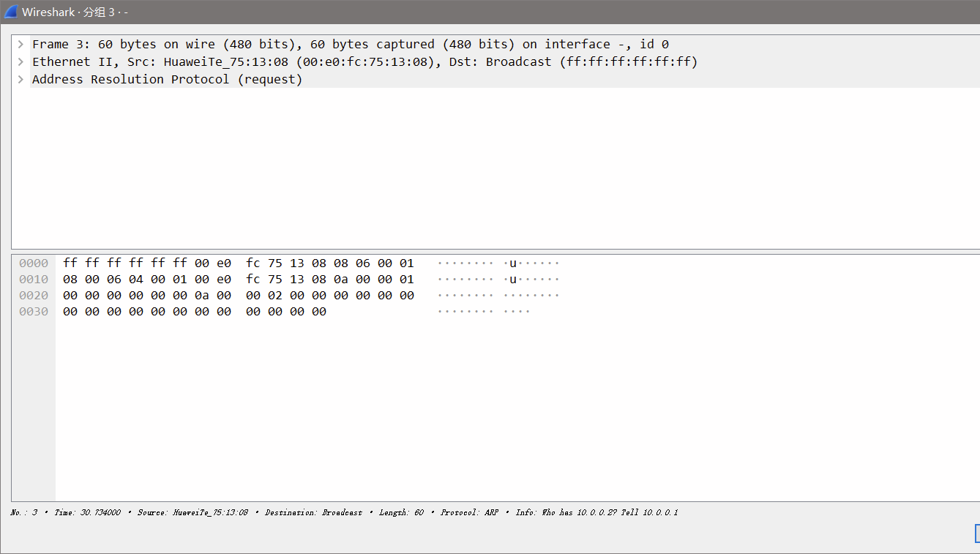Select the 'Frame 3: 60 bytes on wire' row
This screenshot has height=554, width=980.
(495, 44)
